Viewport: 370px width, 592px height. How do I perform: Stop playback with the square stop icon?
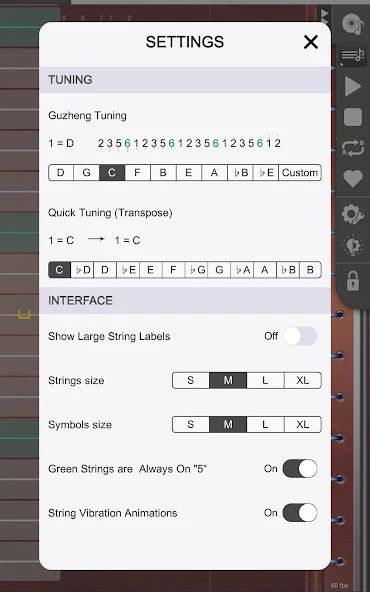click(x=353, y=117)
